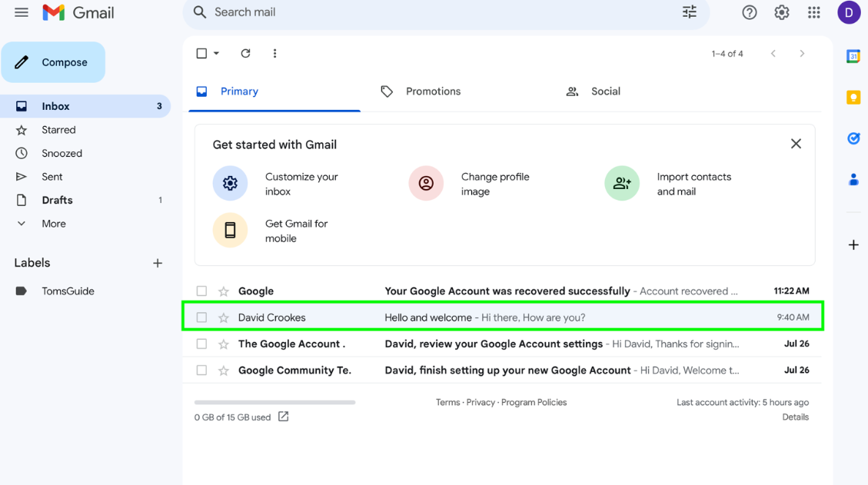
Task: Open Google Keep side panel
Action: tap(853, 98)
